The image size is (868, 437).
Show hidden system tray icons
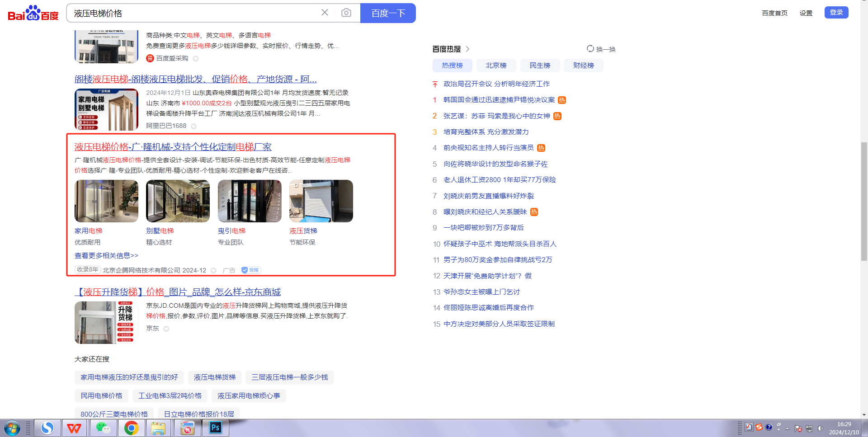tap(787, 428)
